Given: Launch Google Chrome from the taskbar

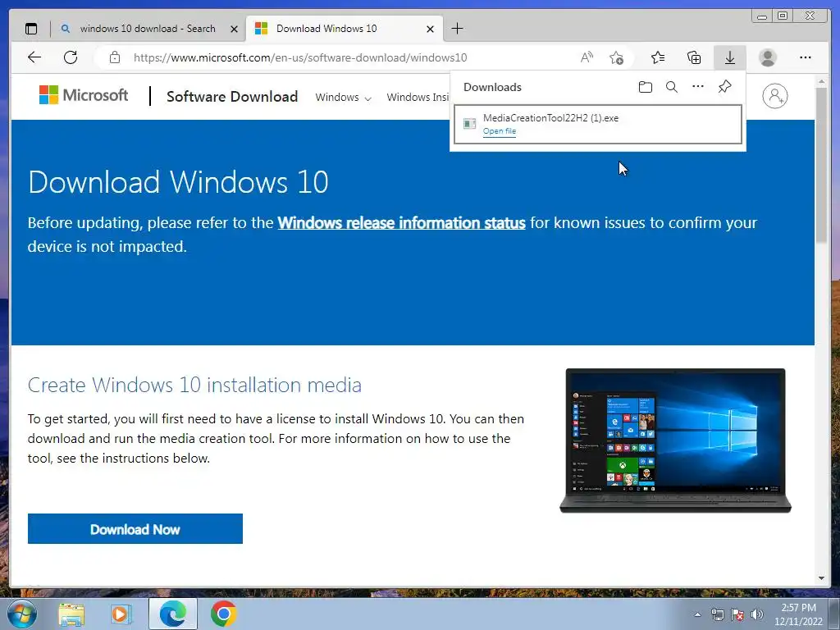Looking at the screenshot, I should (223, 614).
